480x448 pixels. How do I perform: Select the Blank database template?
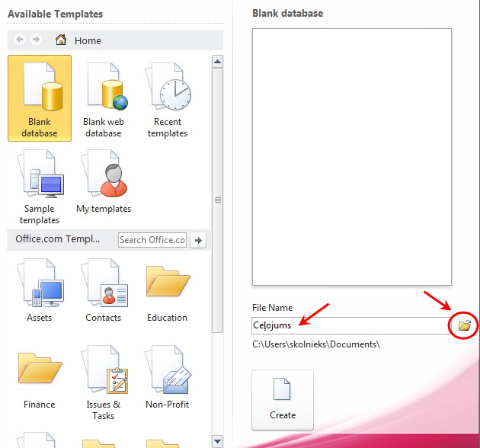(x=40, y=98)
